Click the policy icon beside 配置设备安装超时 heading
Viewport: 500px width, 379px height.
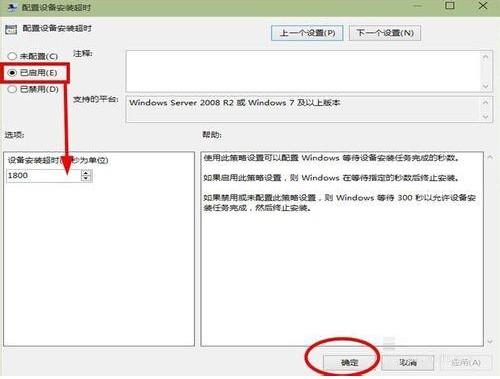click(x=11, y=29)
